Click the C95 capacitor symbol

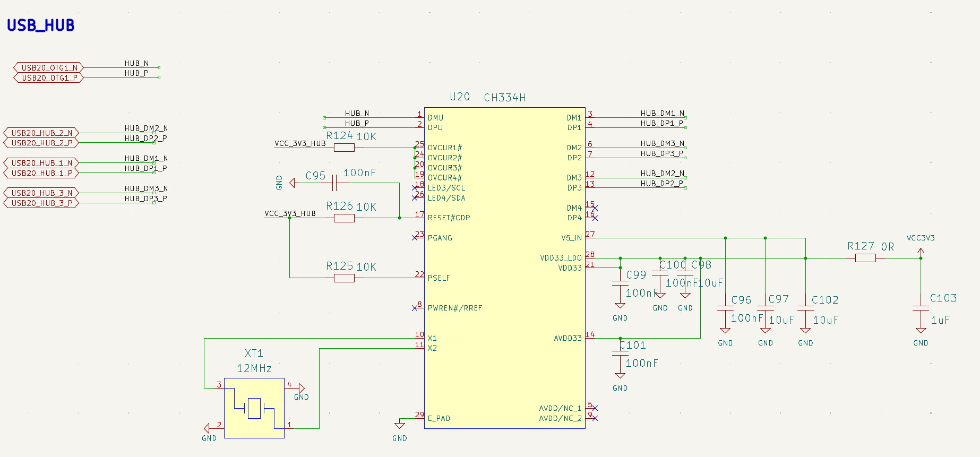tap(334, 183)
